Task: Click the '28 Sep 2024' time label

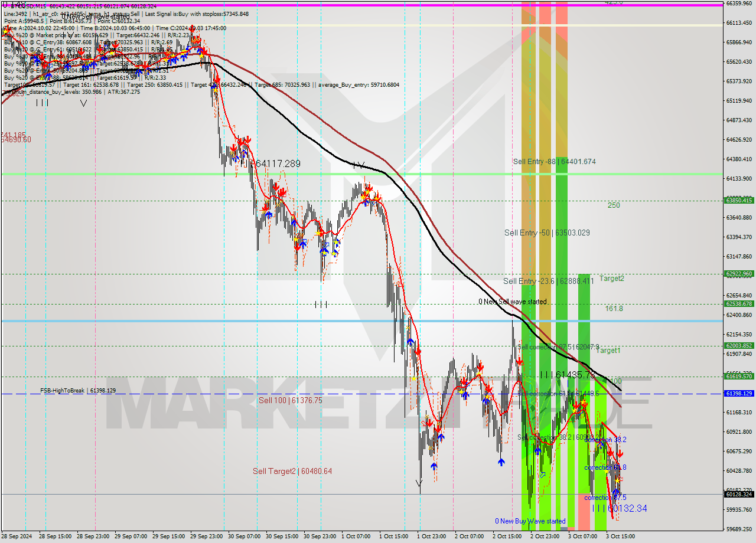Action: point(17,537)
